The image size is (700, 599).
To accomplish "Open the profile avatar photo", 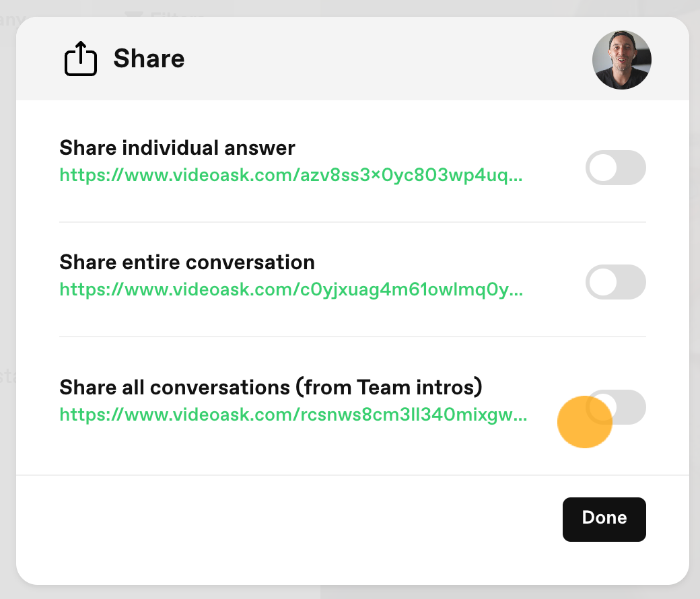I will [621, 60].
